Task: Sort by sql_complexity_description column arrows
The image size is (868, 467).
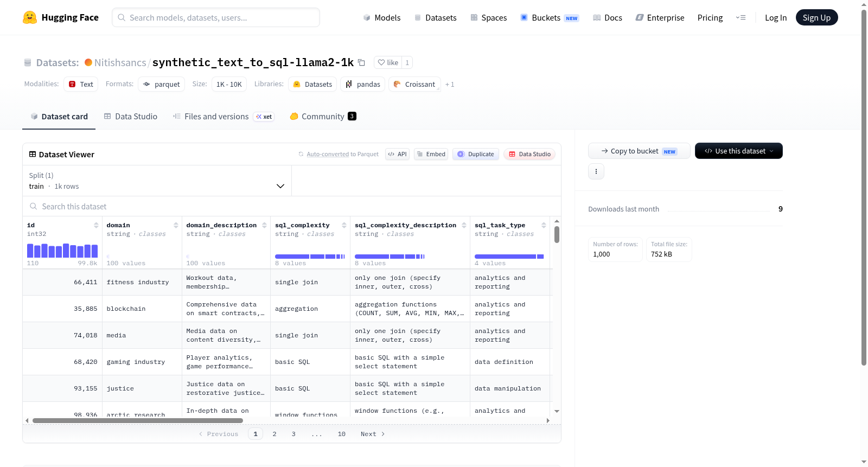Action: (464, 225)
